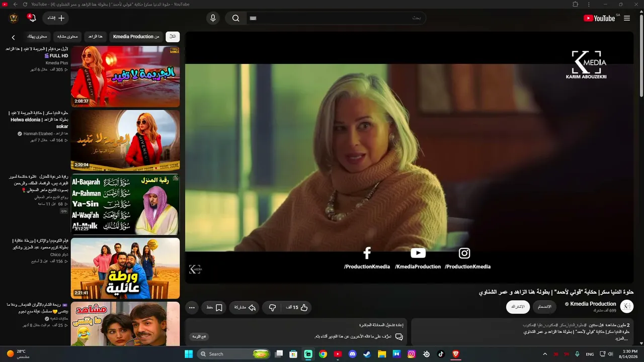Go to YouTube home via logo

tap(599, 18)
